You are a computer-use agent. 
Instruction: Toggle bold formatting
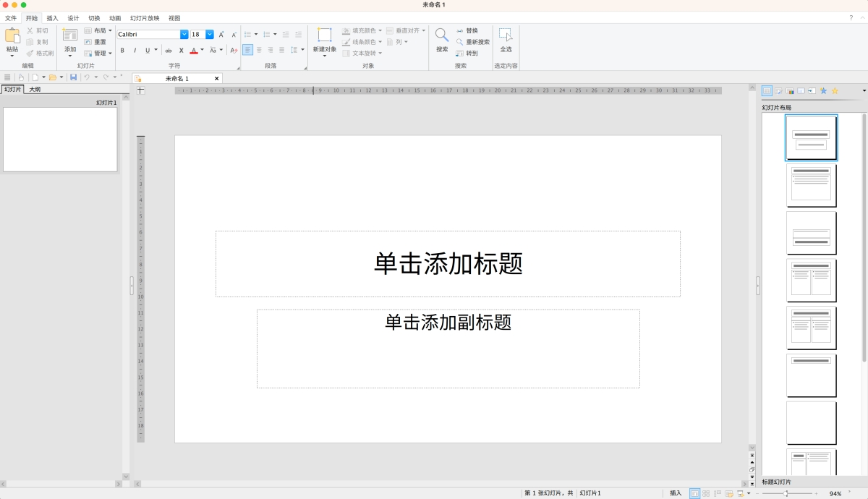tap(122, 51)
